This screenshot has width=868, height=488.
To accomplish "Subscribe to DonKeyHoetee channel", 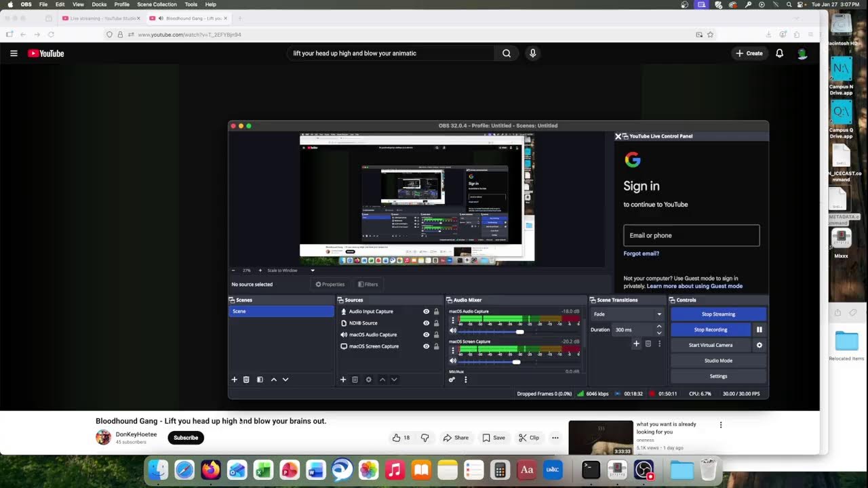I will point(186,438).
